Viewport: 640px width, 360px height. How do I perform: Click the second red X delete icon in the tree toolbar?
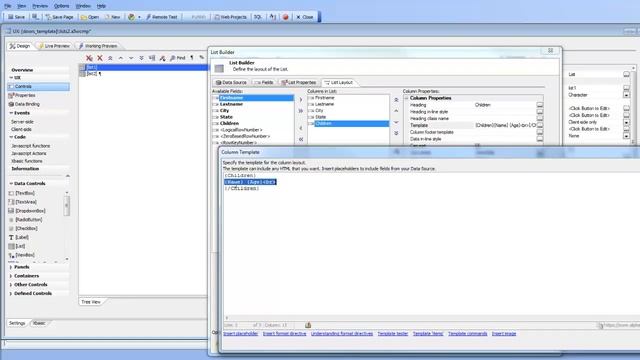point(100,58)
